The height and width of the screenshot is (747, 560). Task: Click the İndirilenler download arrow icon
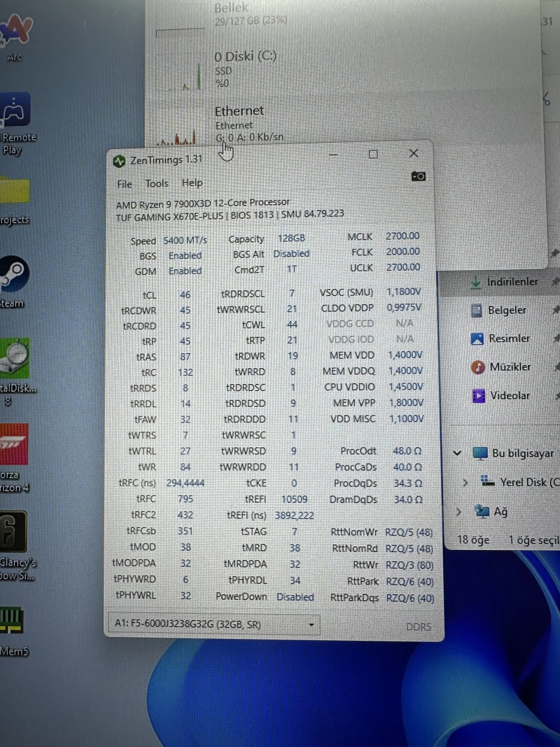[476, 284]
